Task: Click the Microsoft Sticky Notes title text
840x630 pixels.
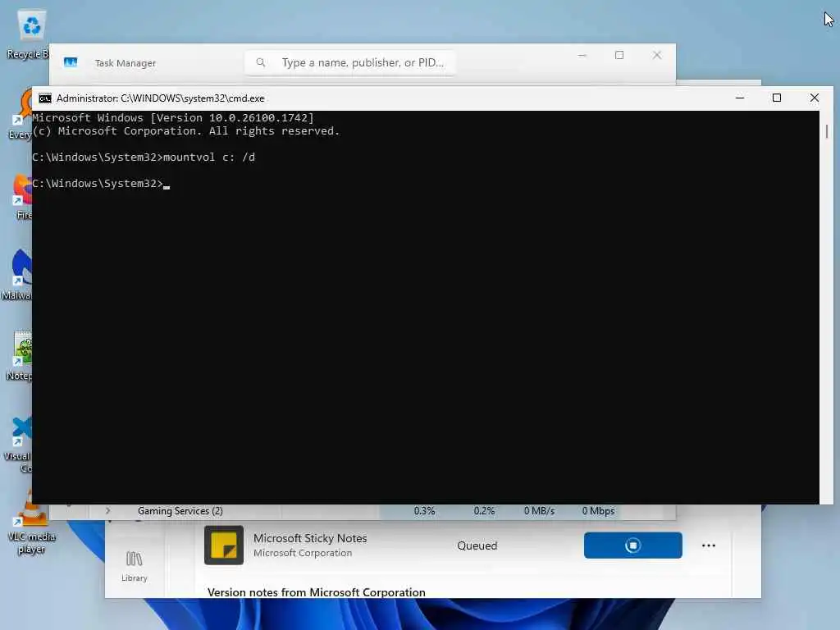Action: (310, 538)
